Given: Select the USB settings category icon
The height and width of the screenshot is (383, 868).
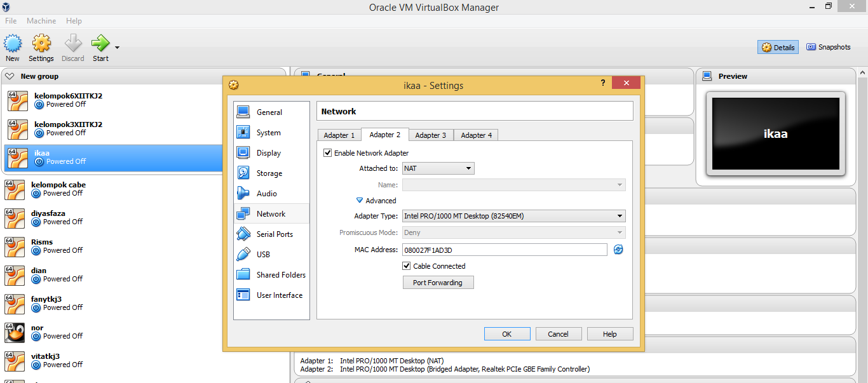Looking at the screenshot, I should (243, 254).
